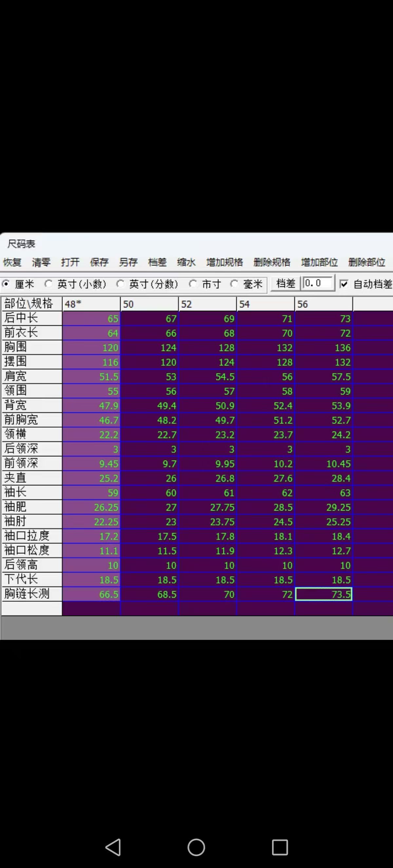Click the 49.4 cell in 背宽 row

click(150, 405)
